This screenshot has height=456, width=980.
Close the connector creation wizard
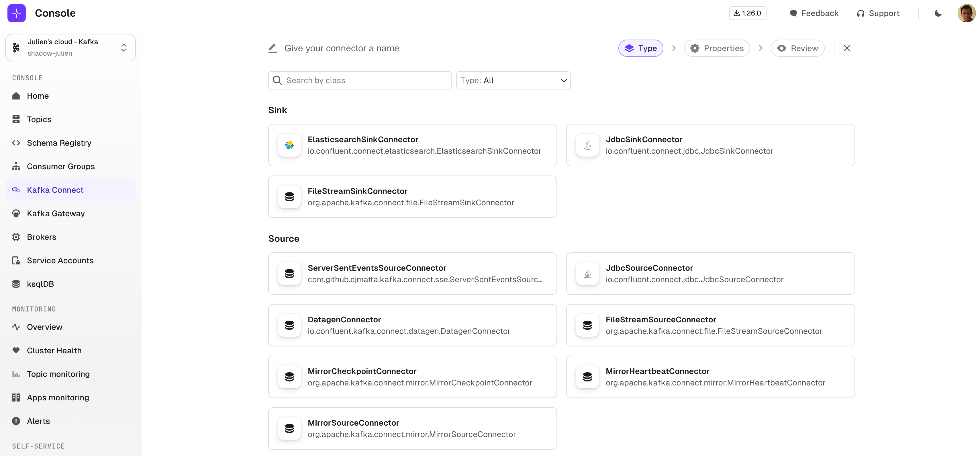coord(847,48)
